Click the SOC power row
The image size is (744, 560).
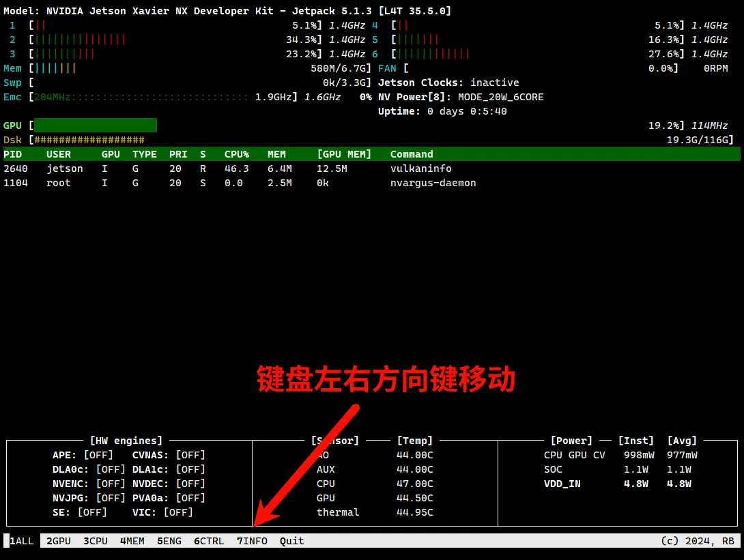[x=618, y=469]
